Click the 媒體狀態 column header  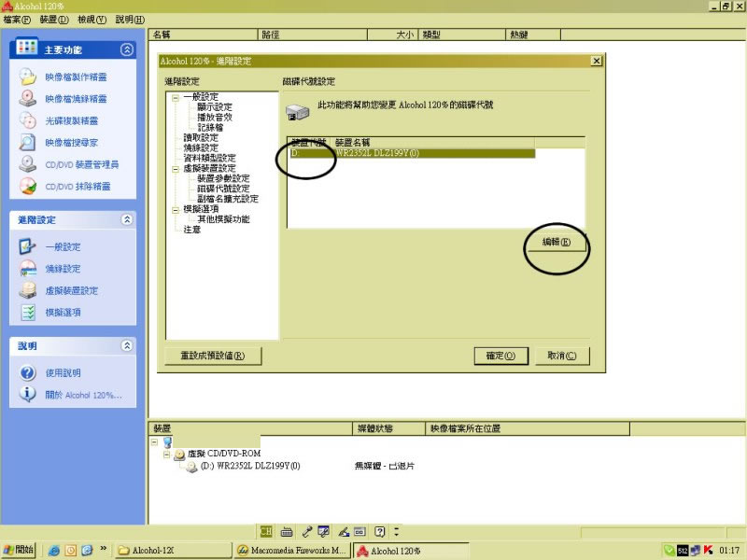388,428
